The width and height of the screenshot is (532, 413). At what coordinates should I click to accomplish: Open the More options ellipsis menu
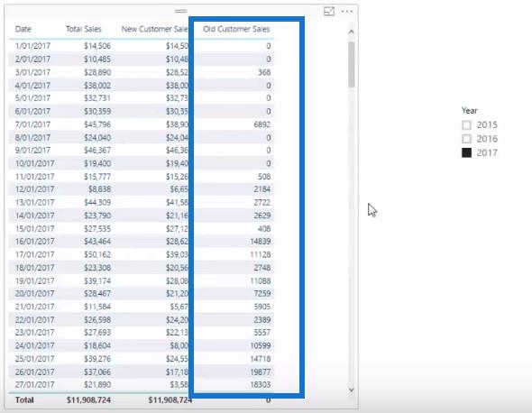(x=347, y=11)
